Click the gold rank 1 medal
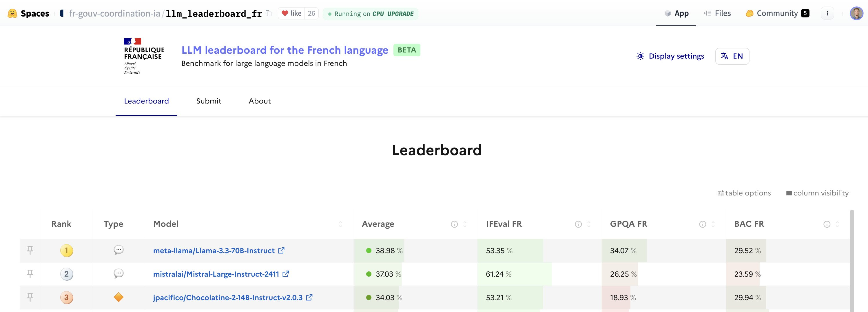868x312 pixels. [x=66, y=251]
